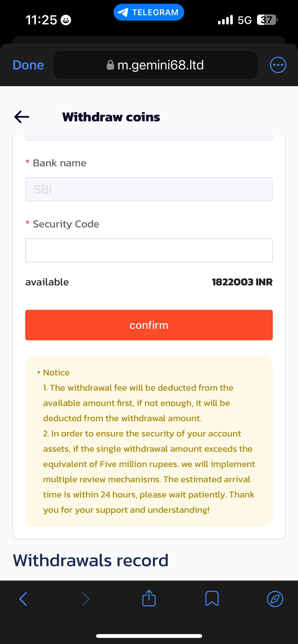Image resolution: width=298 pixels, height=644 pixels.
Task: Tap the back arrow beside Withdraw coins
Action: point(22,117)
